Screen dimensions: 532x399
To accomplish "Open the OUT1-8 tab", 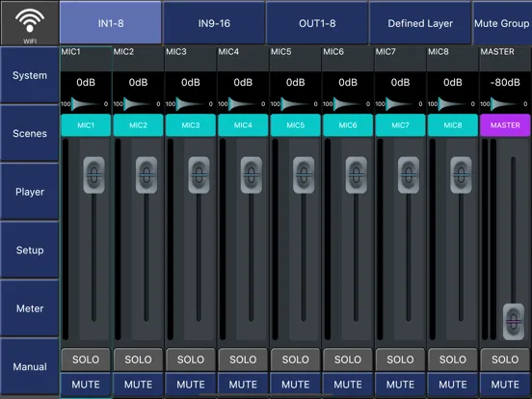I will [317, 23].
